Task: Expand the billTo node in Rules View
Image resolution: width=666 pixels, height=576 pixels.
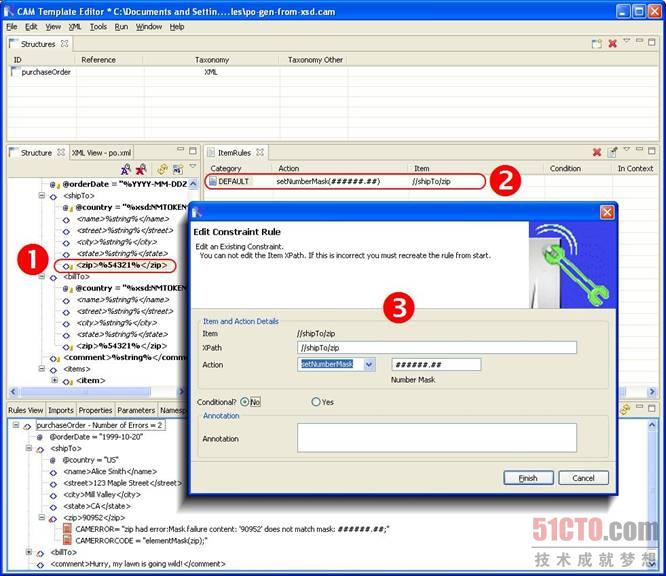Action: (x=29, y=552)
